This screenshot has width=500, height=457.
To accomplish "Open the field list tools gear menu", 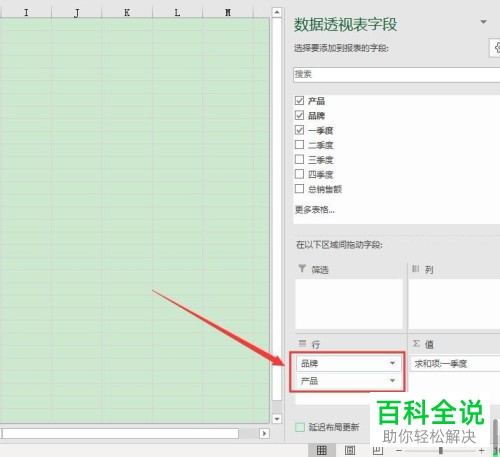I will tap(495, 48).
